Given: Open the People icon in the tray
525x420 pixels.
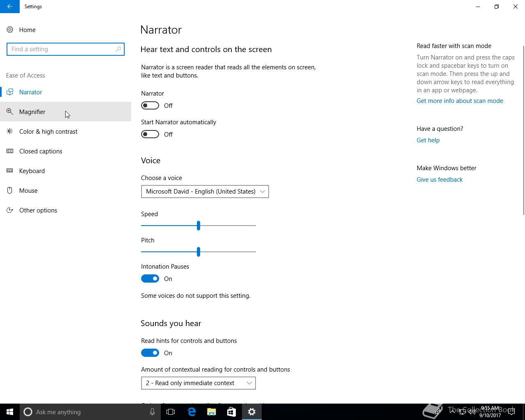Looking at the screenshot, I should point(438,412).
